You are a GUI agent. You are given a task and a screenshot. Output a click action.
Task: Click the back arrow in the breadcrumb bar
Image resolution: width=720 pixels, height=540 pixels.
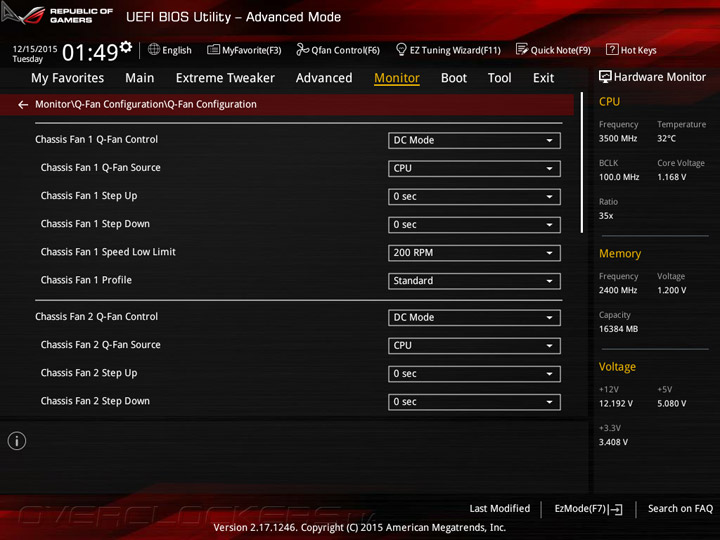click(x=23, y=105)
